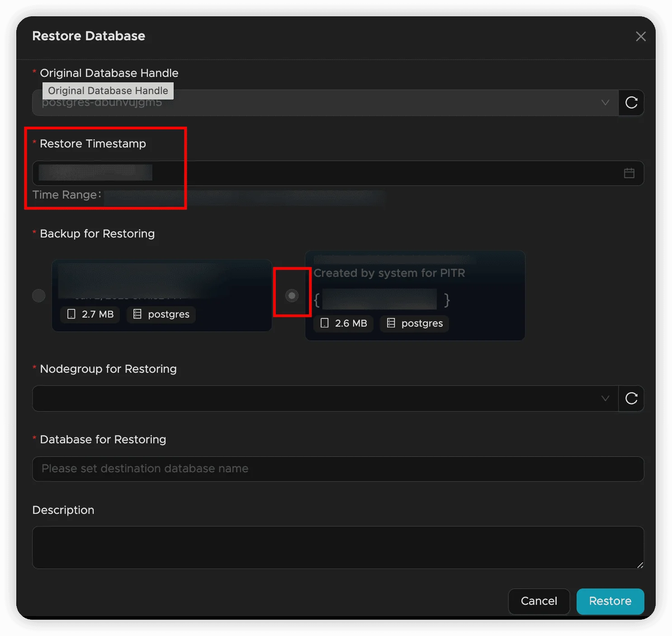Click the blue Restore button

(x=610, y=601)
